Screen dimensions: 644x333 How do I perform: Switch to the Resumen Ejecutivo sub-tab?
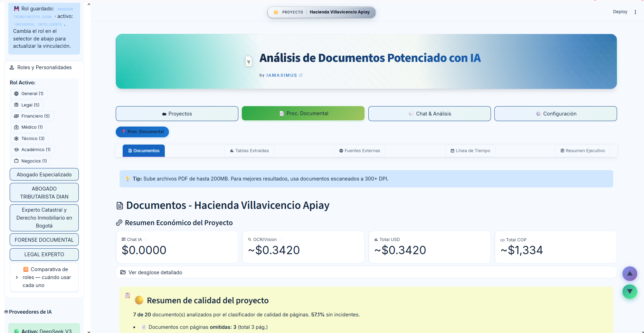583,151
